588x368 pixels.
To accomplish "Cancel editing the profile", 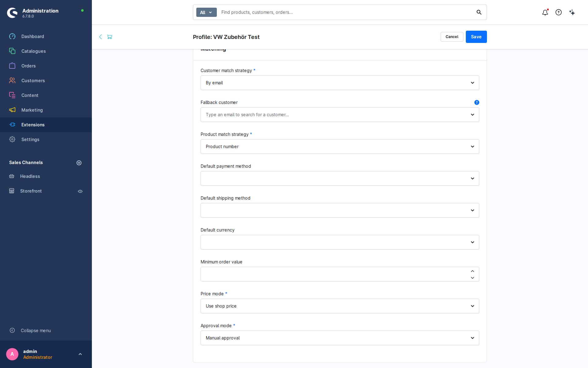I will click(x=452, y=37).
